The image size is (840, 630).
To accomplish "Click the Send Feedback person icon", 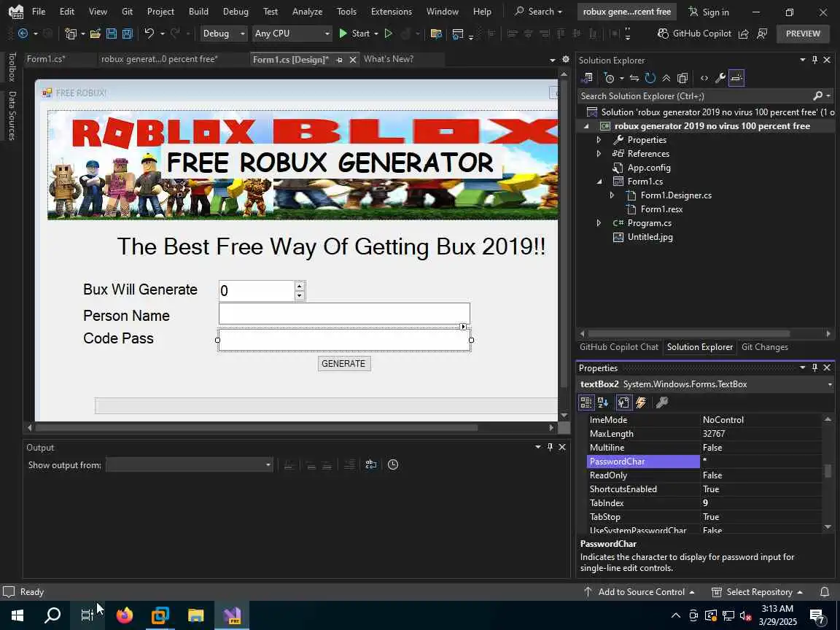I will coord(762,34).
